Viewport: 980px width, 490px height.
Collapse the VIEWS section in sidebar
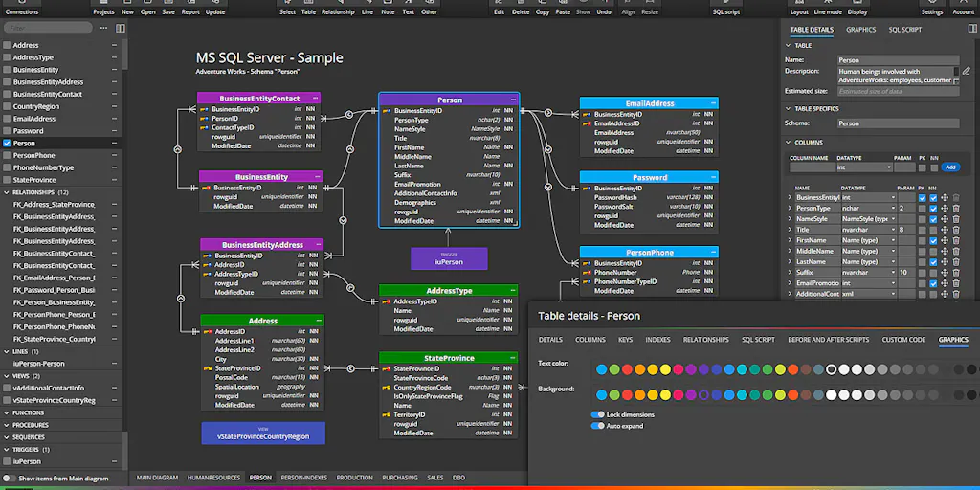coord(7,375)
